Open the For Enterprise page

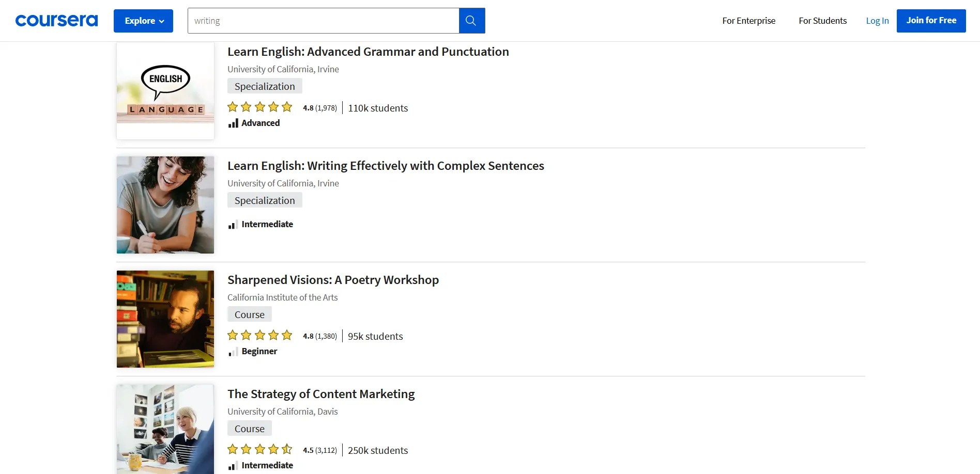coord(748,21)
